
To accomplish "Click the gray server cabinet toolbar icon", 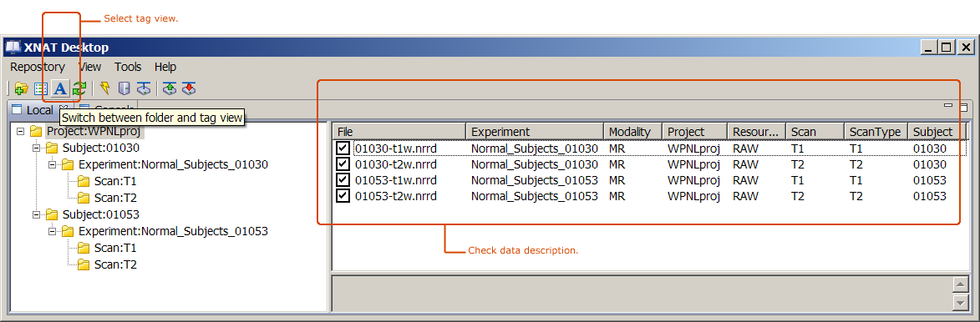I will tap(124, 88).
